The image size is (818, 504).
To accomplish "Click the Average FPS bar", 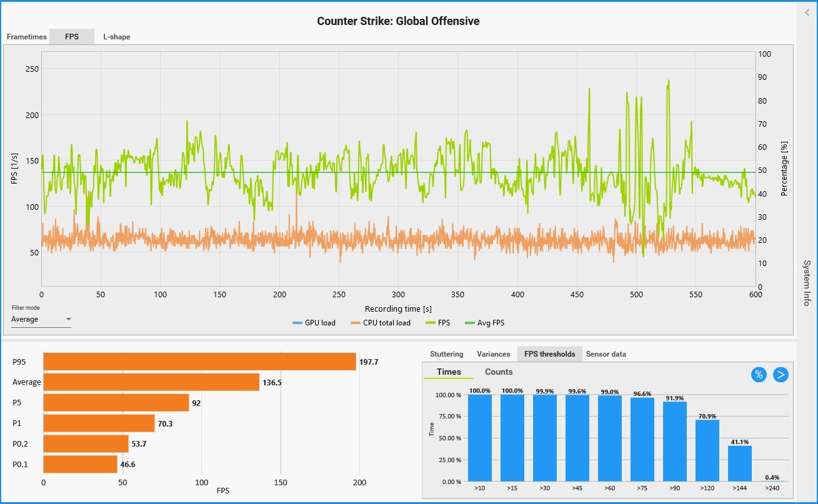I will (151, 382).
